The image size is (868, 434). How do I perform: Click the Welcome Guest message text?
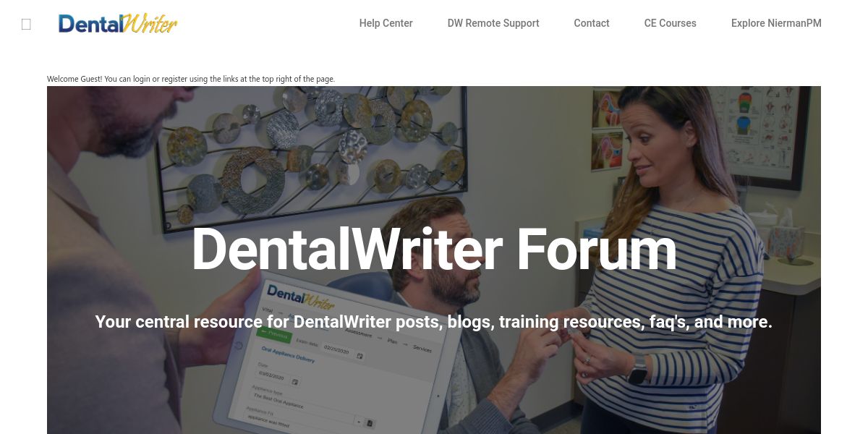pos(191,79)
